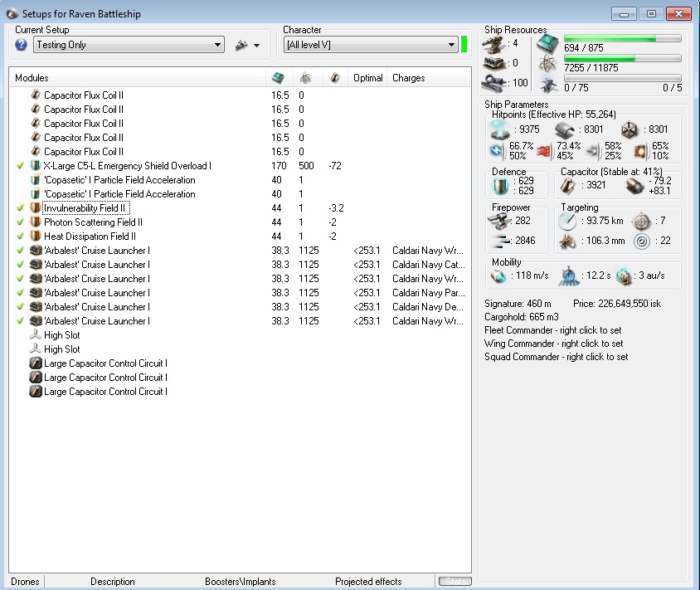
Task: Click the CPU resource icon in Ship Resources
Action: pos(547,44)
